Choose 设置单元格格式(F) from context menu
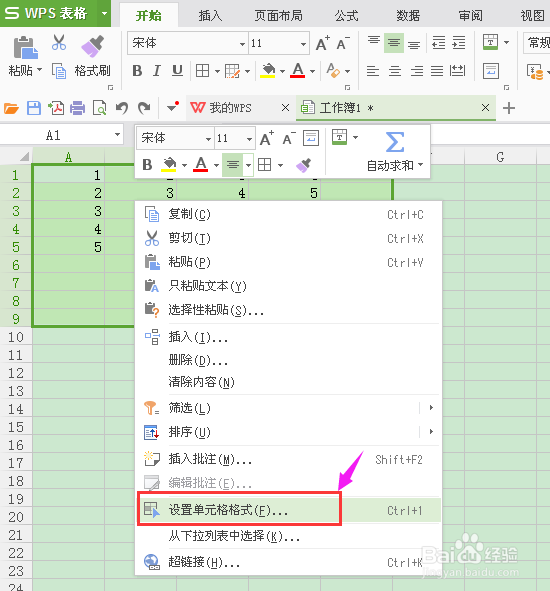The width and height of the screenshot is (550, 591). pyautogui.click(x=288, y=510)
